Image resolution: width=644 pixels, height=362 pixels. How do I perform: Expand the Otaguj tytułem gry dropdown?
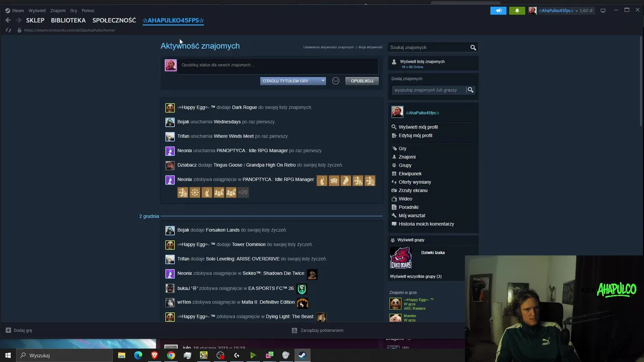click(293, 81)
